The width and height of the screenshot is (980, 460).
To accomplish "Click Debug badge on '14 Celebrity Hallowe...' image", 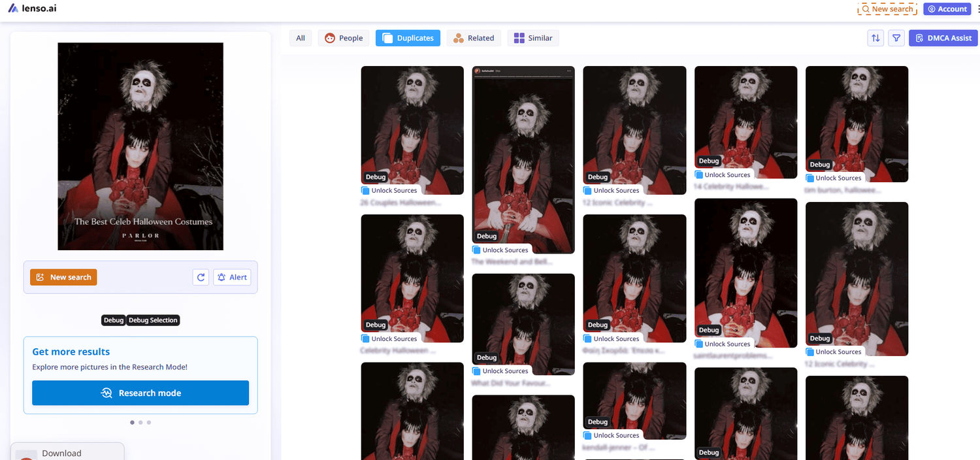I will (x=709, y=161).
